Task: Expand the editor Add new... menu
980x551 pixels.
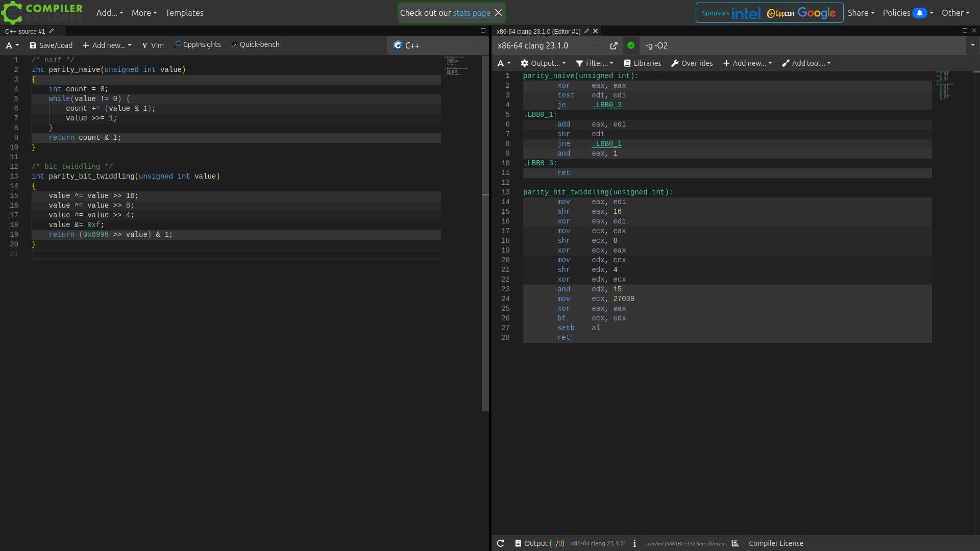Action: pos(107,45)
